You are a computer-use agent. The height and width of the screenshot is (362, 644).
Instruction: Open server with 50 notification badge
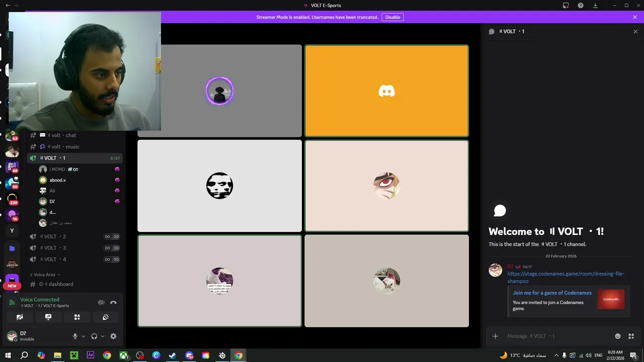pos(12,184)
